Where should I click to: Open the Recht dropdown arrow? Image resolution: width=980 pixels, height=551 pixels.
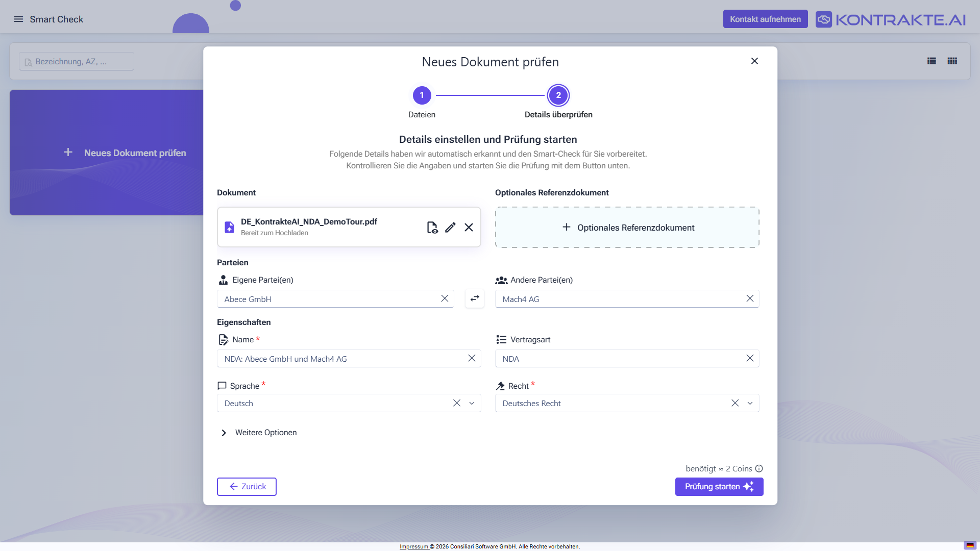pos(750,403)
